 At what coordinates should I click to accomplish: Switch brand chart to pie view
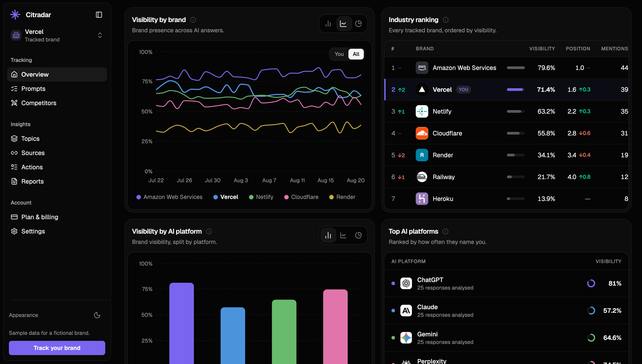[x=358, y=23]
